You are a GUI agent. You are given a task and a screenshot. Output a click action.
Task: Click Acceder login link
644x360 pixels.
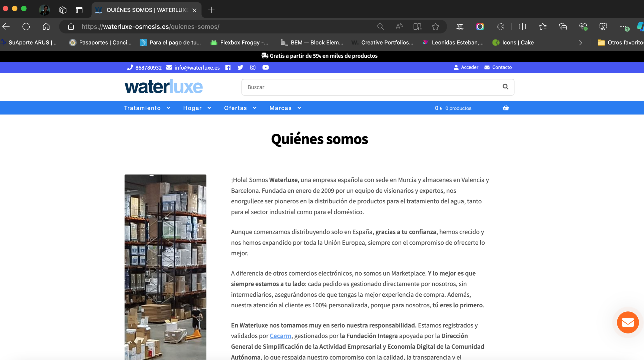coord(466,67)
